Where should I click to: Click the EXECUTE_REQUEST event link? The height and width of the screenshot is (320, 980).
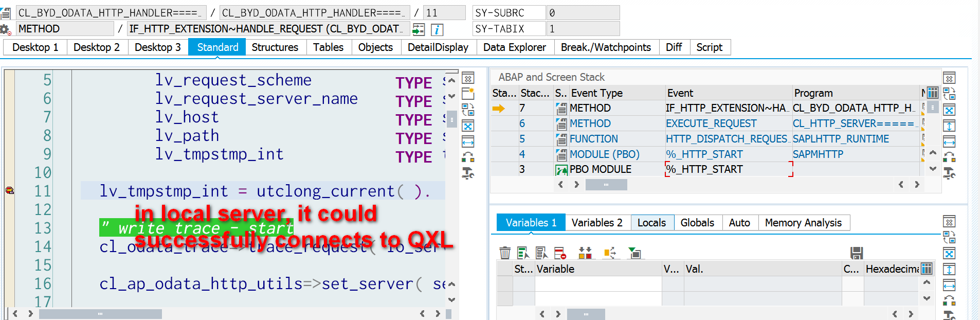coord(711,123)
